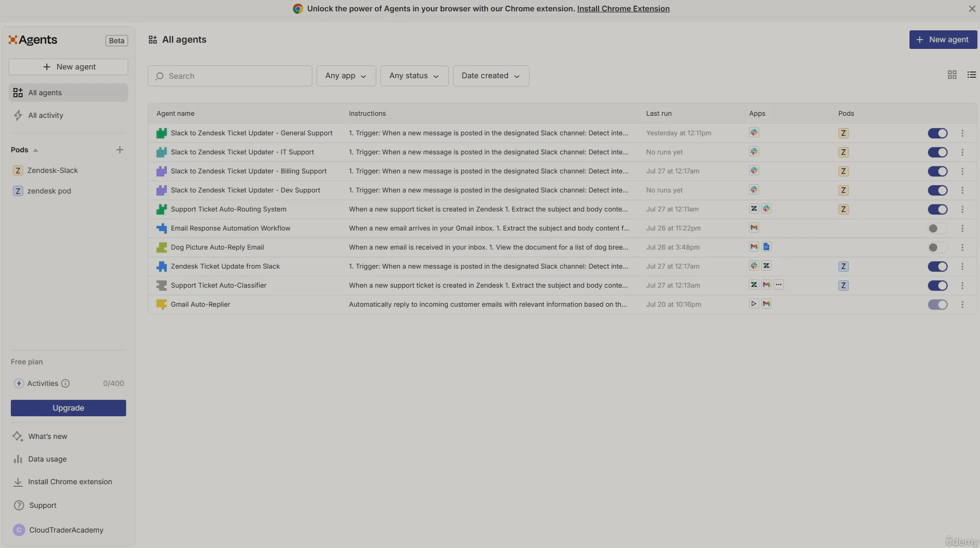Click the blue pod badge in Auto-Classifier row
Viewport: 980px width, 548px height.
(843, 286)
